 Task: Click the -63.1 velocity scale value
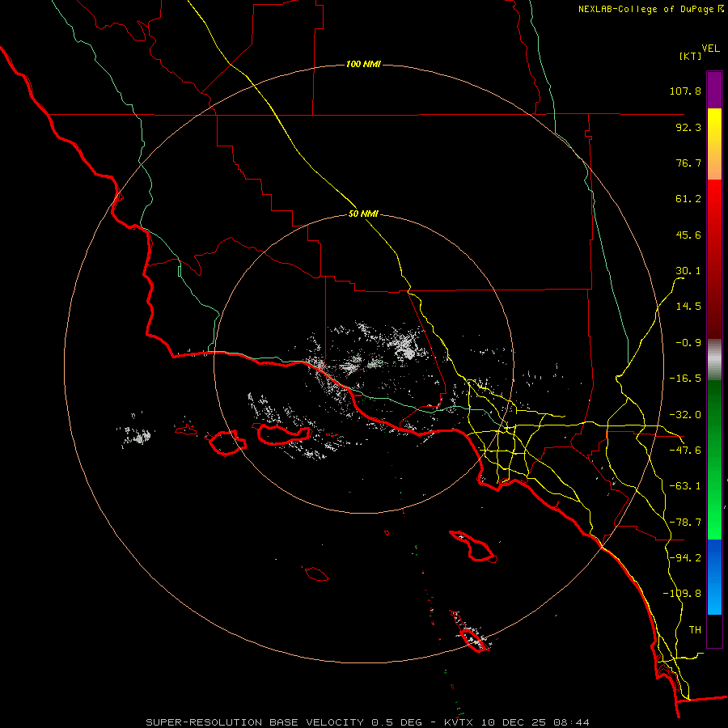click(x=685, y=486)
